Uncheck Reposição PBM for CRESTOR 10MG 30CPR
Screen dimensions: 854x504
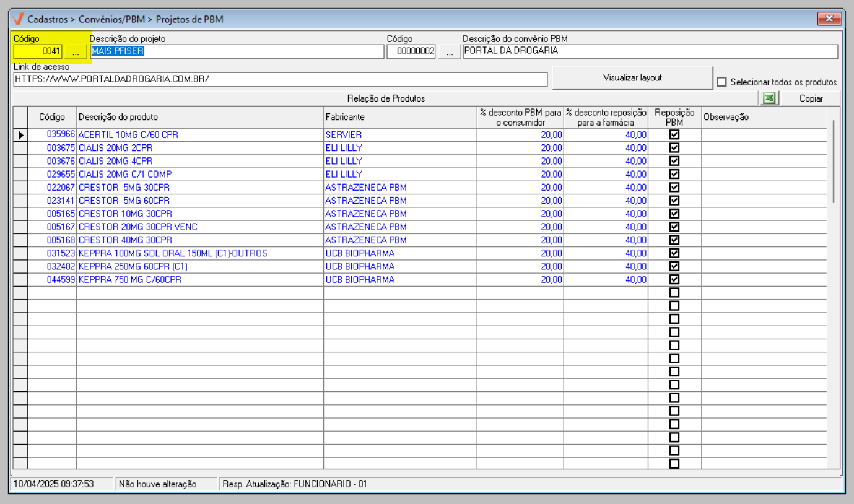674,214
